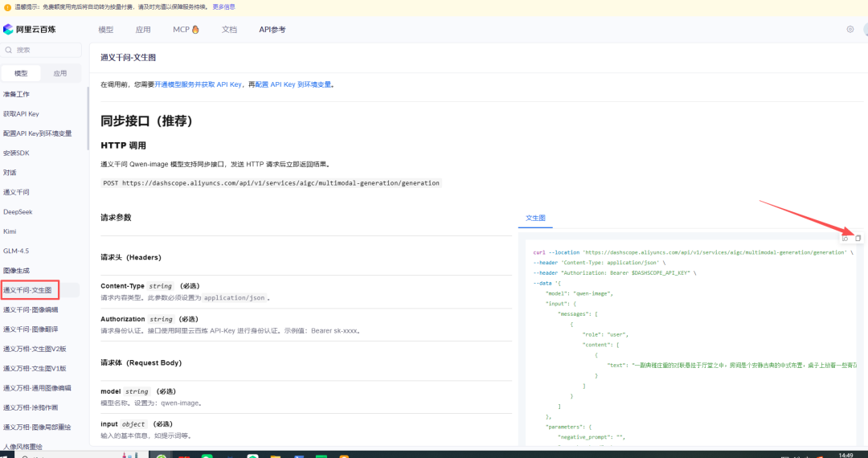Click the Authorization parameter name
This screenshot has height=458, width=868.
122,319
